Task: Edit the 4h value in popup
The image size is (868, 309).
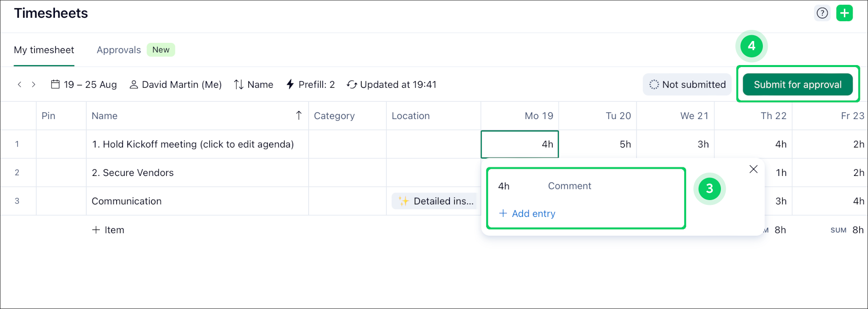Action: [x=504, y=186]
